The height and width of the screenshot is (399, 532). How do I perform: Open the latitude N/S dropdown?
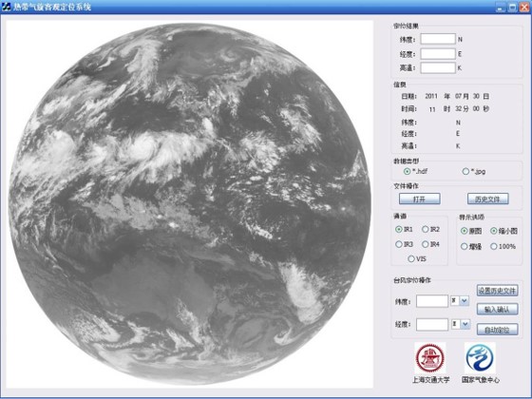[x=465, y=300]
